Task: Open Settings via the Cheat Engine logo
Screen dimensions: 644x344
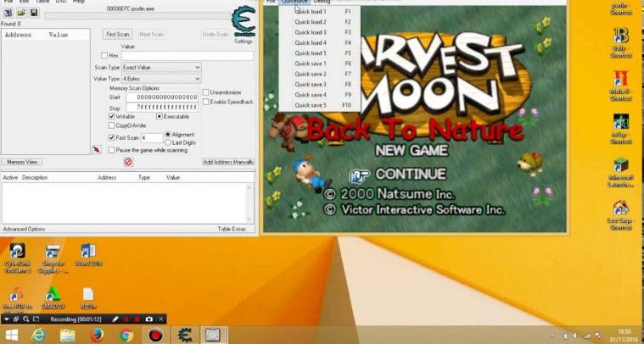Action: [243, 24]
